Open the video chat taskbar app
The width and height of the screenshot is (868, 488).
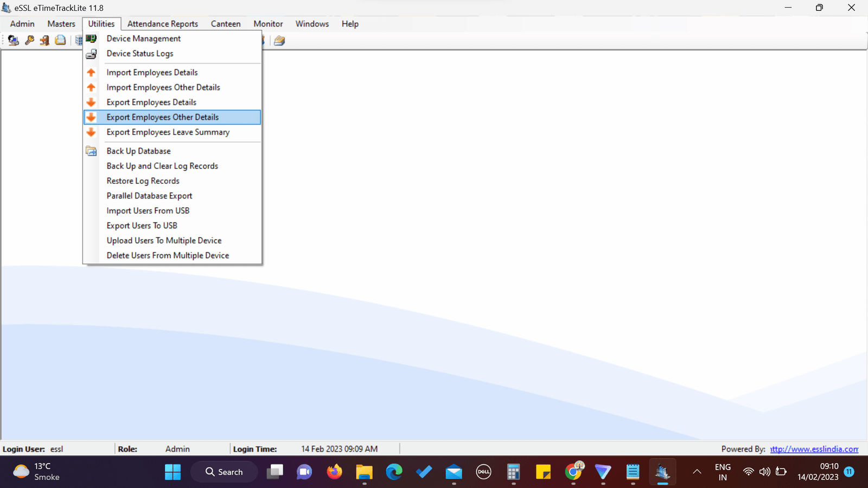[304, 472]
